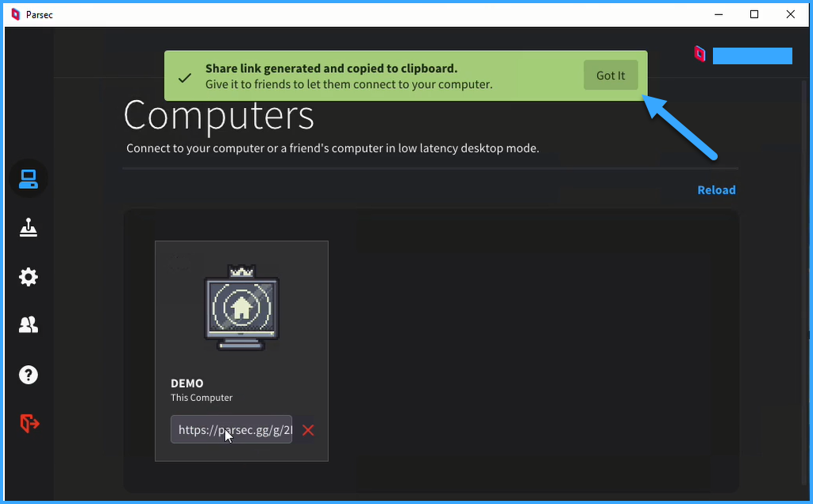Click the DEMO computer name
This screenshot has height=504, width=813.
tap(187, 383)
